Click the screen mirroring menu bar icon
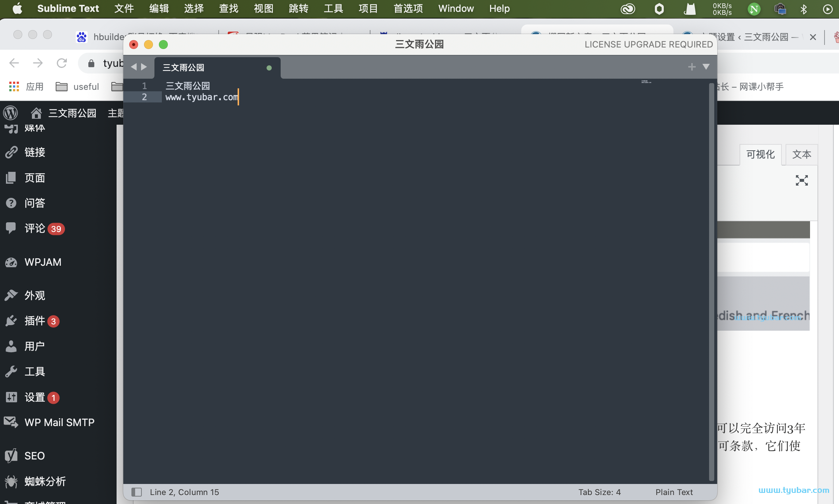This screenshot has height=504, width=839. tap(780, 9)
